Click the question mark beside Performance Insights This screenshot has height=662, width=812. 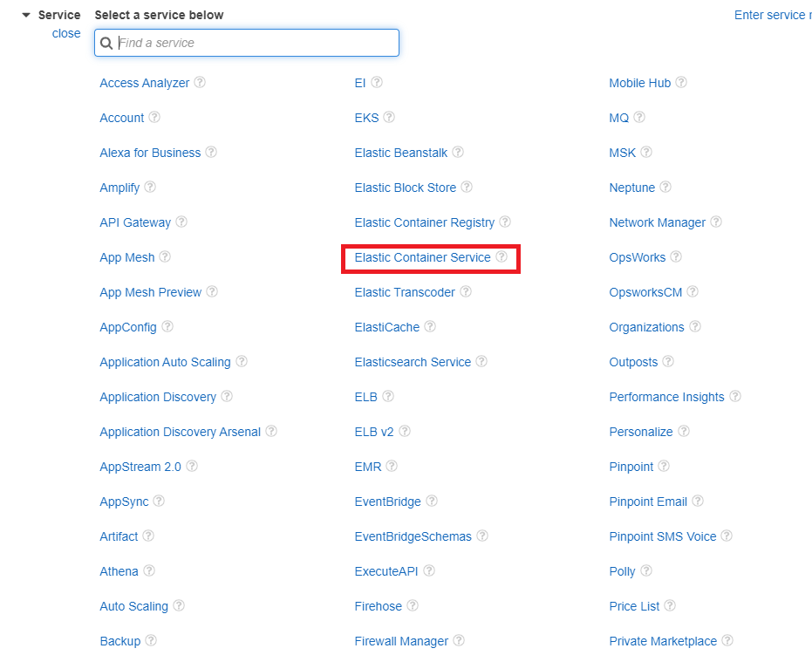coord(735,396)
